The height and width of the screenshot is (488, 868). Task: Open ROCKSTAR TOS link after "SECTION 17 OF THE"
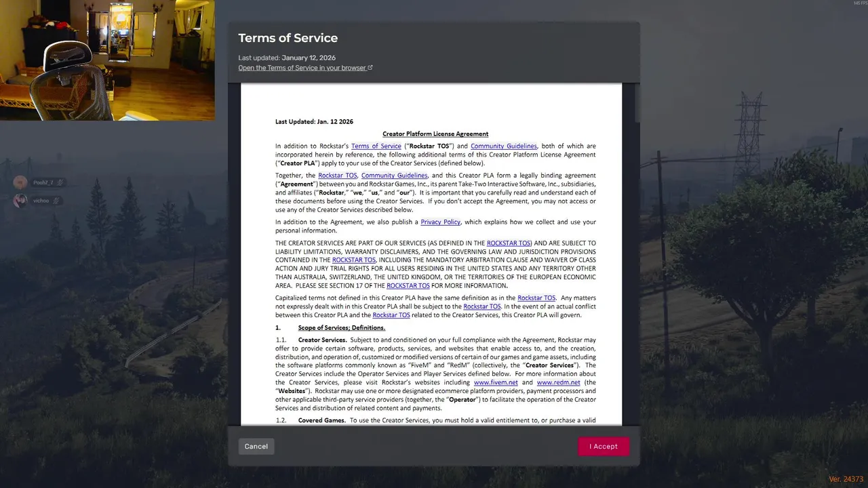408,286
